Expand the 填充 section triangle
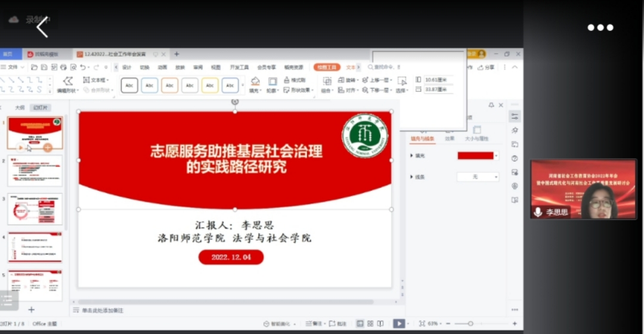The image size is (644, 334). tap(411, 156)
